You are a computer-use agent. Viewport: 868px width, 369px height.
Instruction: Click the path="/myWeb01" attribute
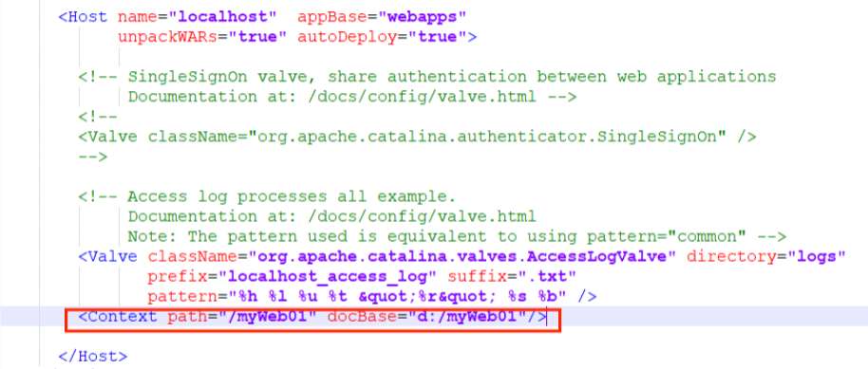[x=242, y=318]
